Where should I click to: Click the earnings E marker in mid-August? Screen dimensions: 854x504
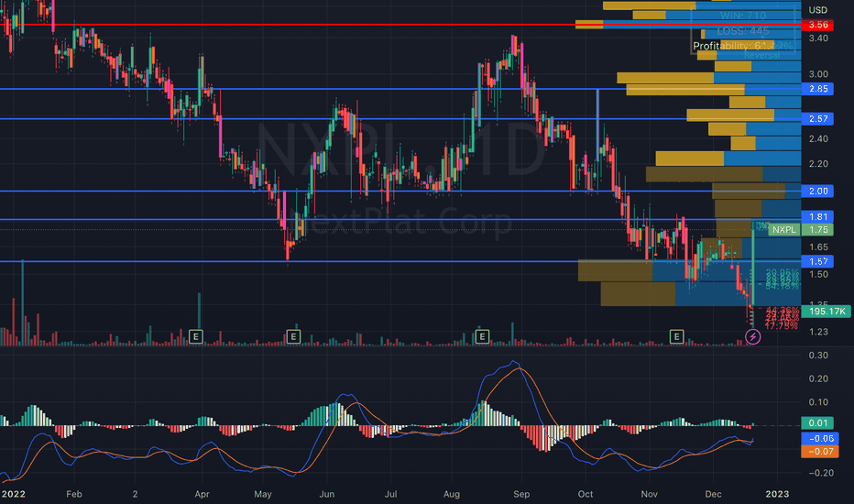[481, 336]
